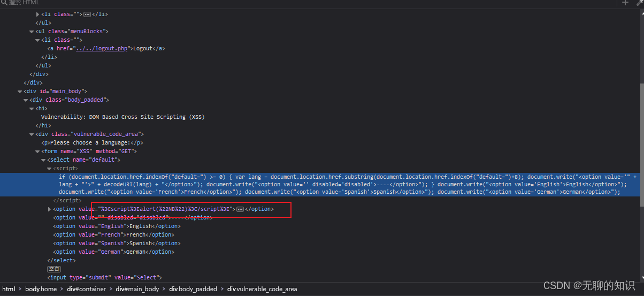
Task: Collapse the h1 element node
Action: [x=32, y=109]
